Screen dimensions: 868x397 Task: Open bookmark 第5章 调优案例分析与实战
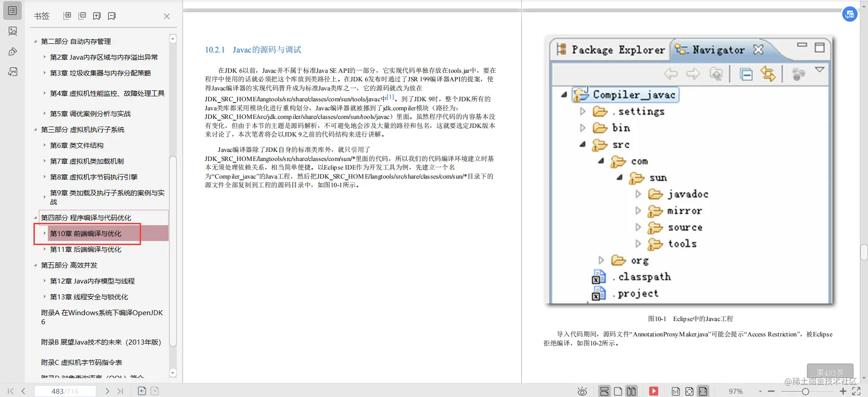[x=90, y=114]
